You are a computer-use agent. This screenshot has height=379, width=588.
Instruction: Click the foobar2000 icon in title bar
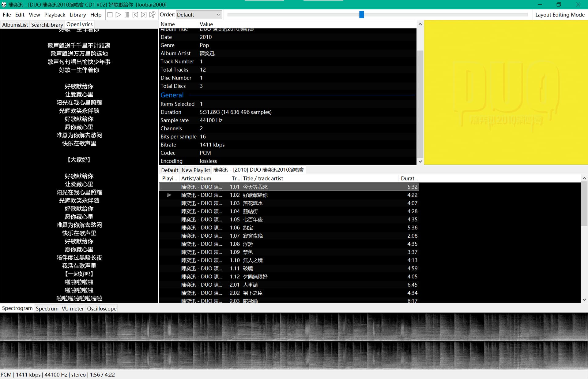[x=4, y=5]
